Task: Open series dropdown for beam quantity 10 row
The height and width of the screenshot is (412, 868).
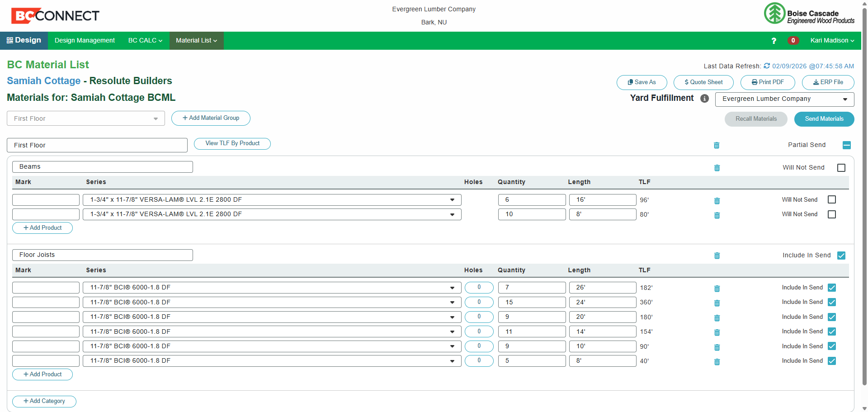Action: pos(272,214)
